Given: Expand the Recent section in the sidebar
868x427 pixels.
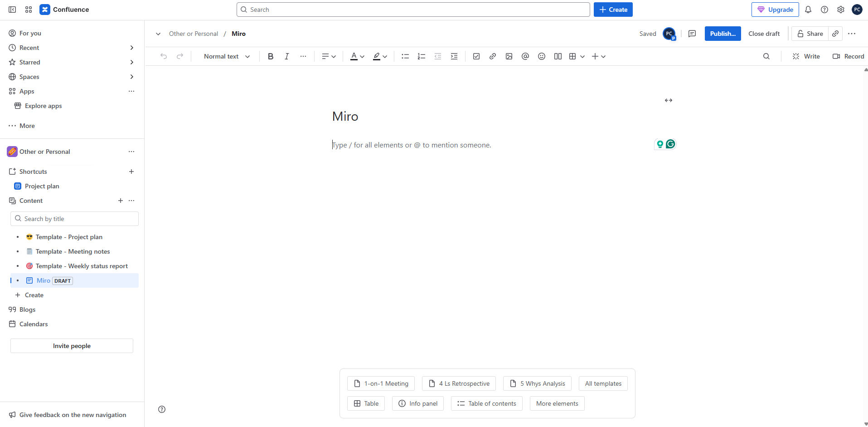Looking at the screenshot, I should tap(131, 48).
